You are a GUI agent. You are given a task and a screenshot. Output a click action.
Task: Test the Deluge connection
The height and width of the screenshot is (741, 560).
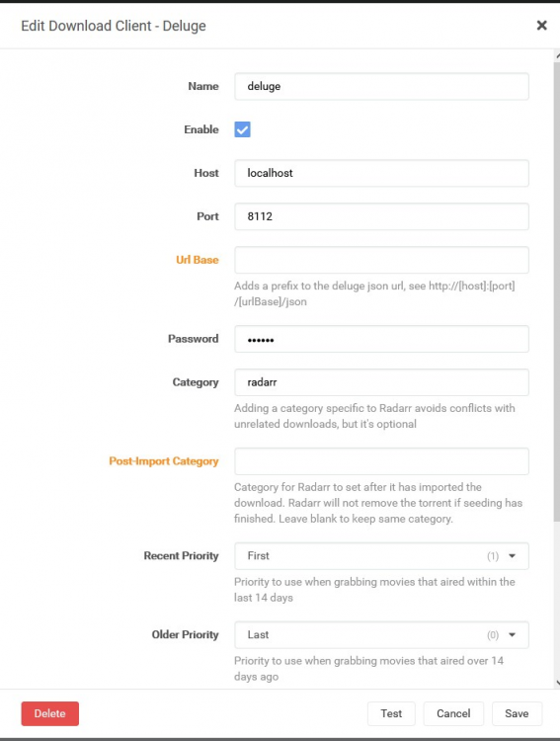coord(391,713)
